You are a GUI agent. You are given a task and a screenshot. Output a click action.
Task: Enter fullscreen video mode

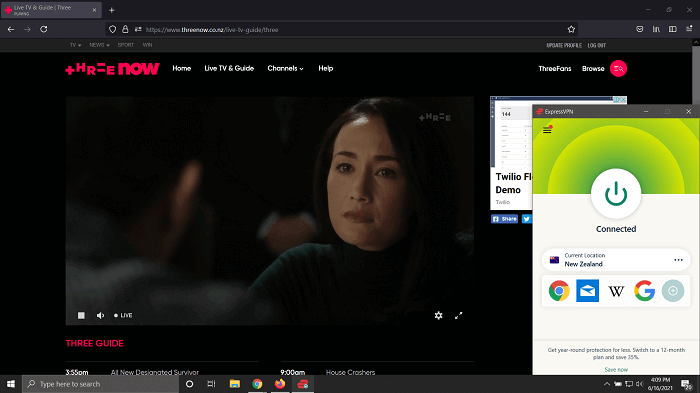click(458, 315)
